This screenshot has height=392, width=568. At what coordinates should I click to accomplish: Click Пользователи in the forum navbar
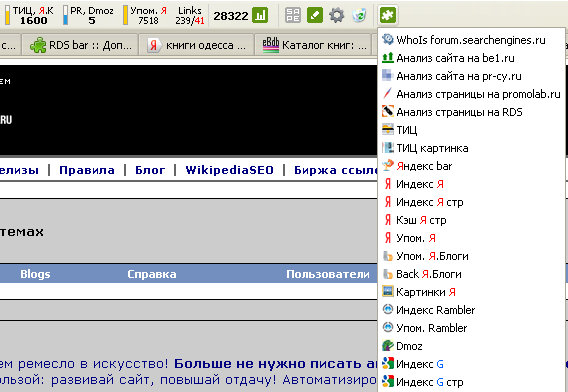(328, 274)
